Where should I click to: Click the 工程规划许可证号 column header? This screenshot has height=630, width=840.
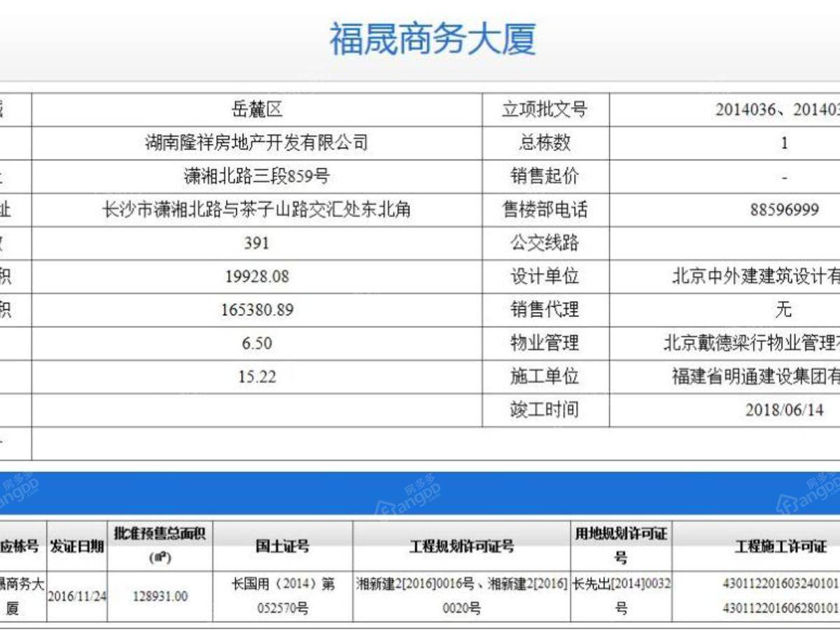point(462,546)
